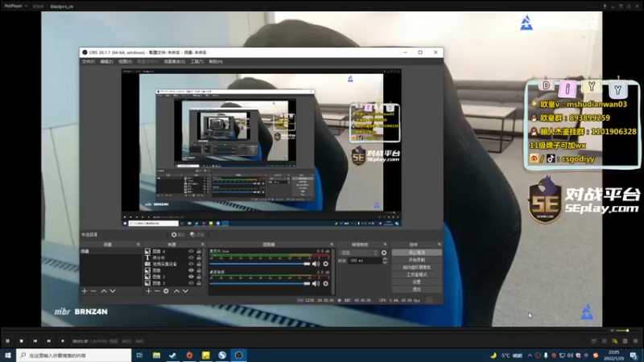This screenshot has width=644, height=362.
Task: Click the 工作室模式 studio mode button
Action: tap(416, 274)
